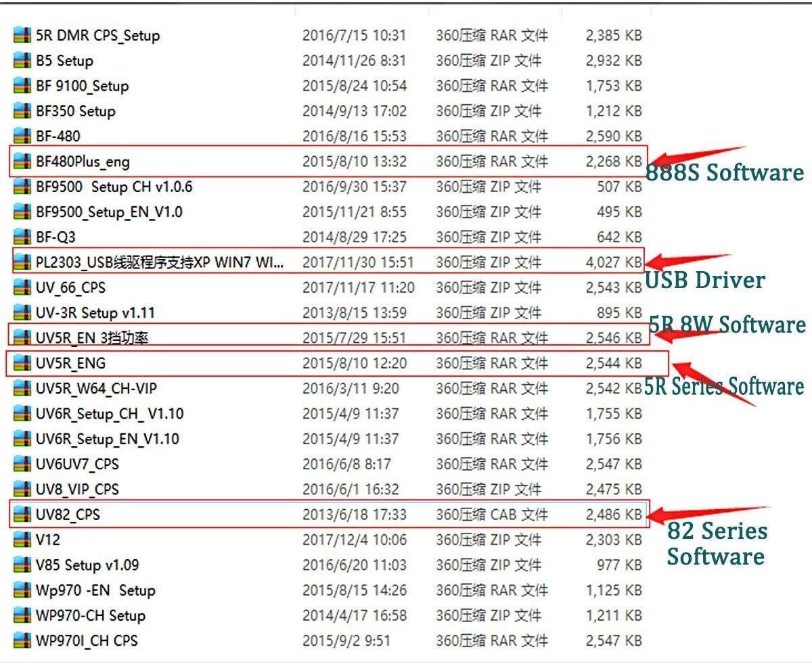Viewport: 812px width, 664px height.
Task: Select the B5 Setup file name
Action: pyautogui.click(x=64, y=61)
